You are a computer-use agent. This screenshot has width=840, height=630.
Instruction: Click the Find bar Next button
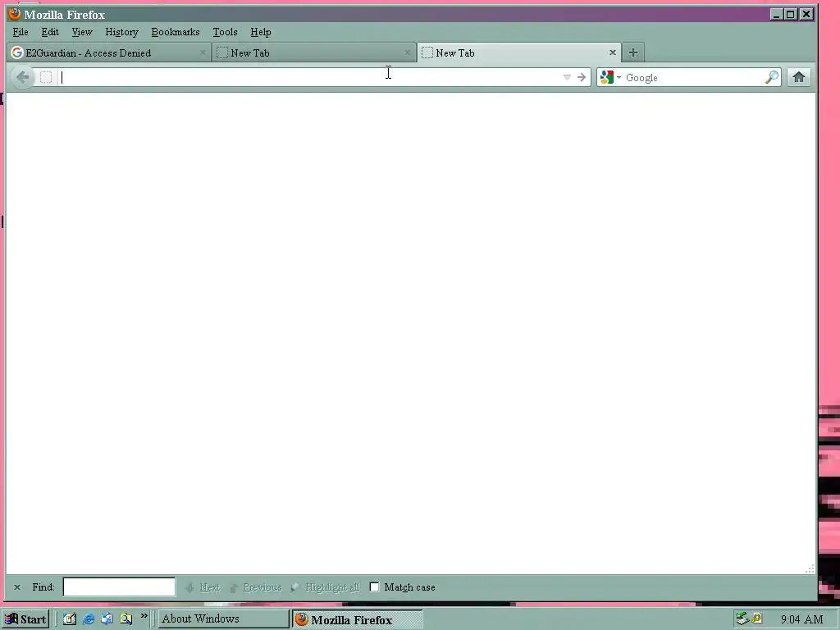pos(203,587)
